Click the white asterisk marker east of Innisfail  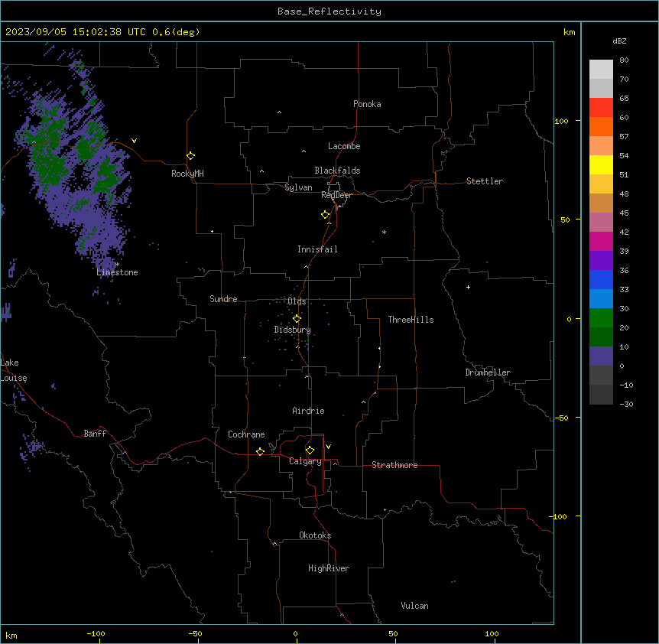[x=384, y=232]
